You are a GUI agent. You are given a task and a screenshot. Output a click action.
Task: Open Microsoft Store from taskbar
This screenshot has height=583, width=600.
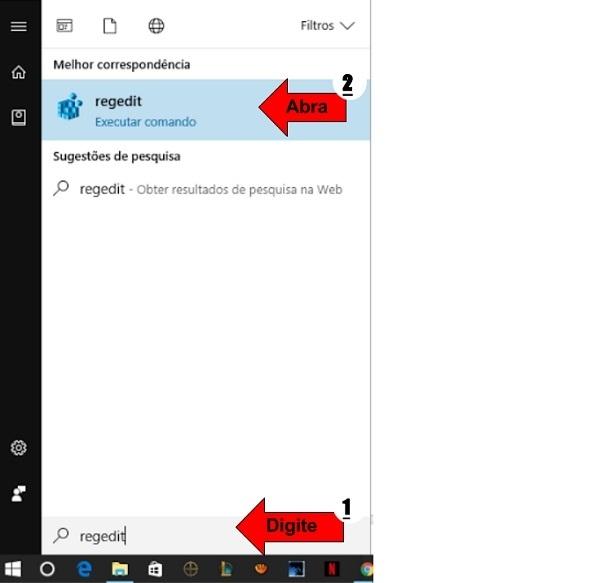coord(155,569)
